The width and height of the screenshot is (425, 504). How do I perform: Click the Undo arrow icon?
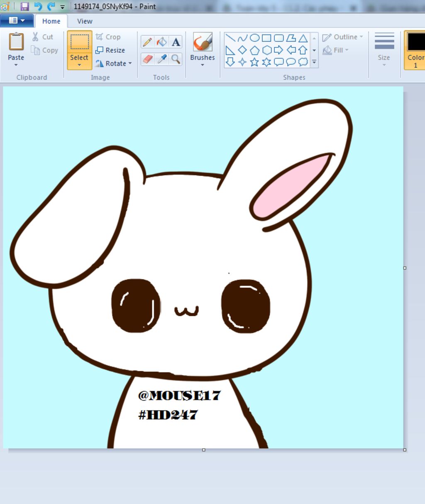(38, 6)
